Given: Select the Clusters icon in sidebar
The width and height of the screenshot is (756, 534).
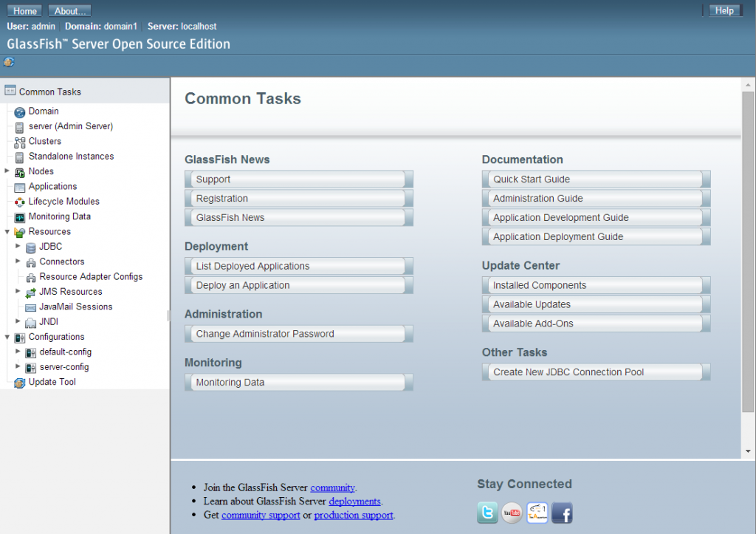Looking at the screenshot, I should click(x=20, y=142).
